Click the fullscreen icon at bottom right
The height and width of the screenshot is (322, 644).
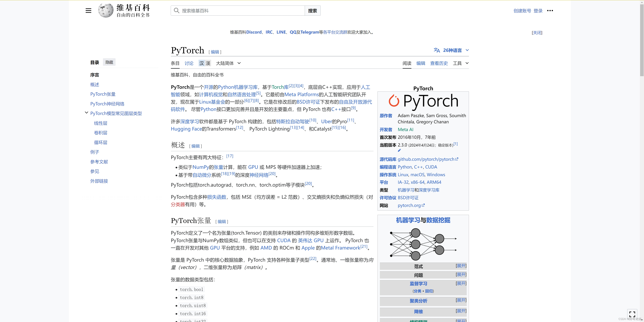tap(632, 314)
